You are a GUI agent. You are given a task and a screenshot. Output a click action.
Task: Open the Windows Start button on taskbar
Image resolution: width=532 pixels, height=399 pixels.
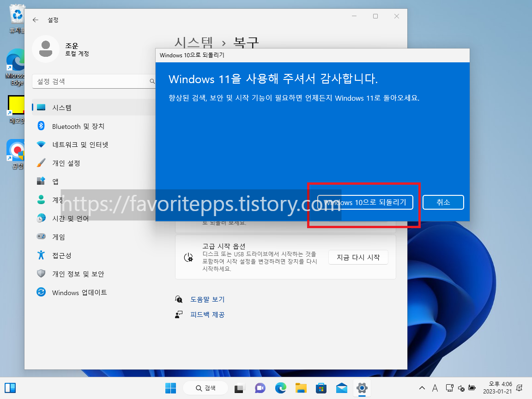[x=171, y=388]
